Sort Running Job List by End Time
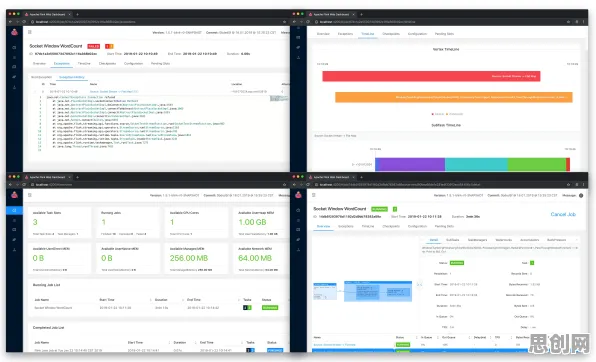Viewport: 596px width, 362px height. 194,300
